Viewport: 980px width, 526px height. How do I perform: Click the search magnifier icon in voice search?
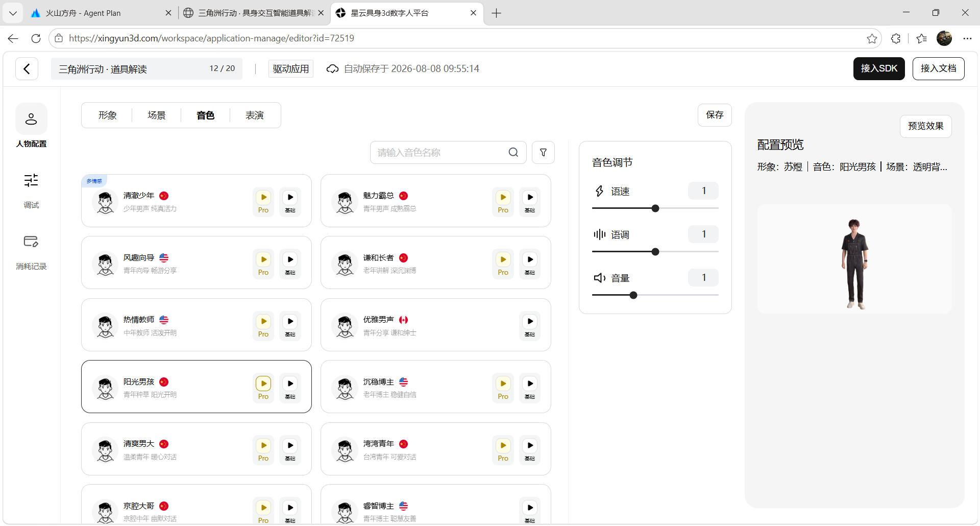click(513, 152)
